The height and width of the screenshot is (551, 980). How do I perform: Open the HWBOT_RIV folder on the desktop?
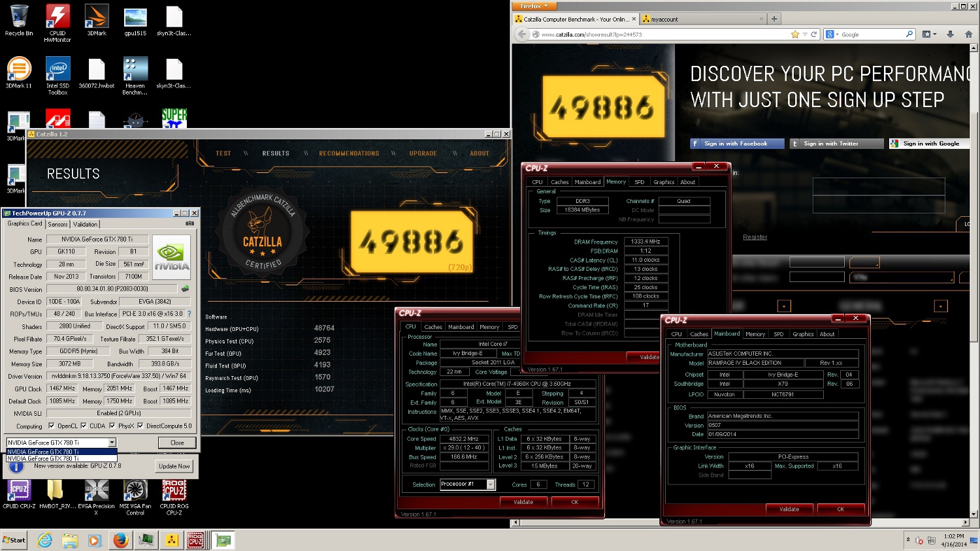click(x=56, y=494)
